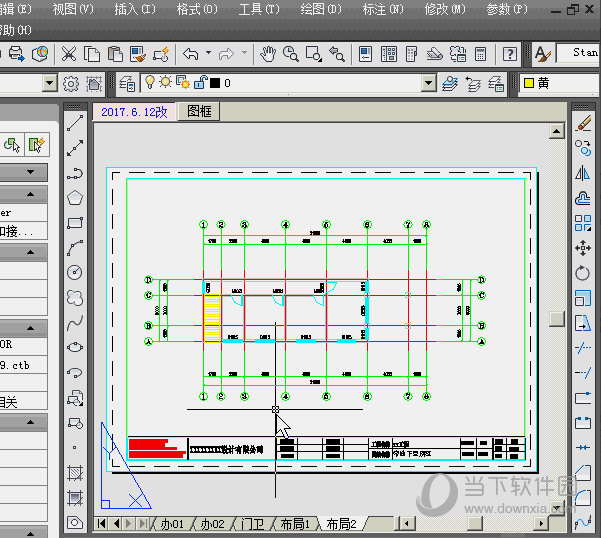This screenshot has height=538, width=601.
Task: Select the Mirror tool
Action: (583, 173)
